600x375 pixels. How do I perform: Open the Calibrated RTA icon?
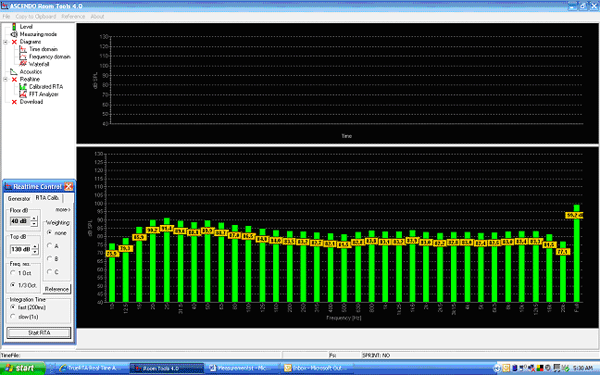[x=23, y=87]
